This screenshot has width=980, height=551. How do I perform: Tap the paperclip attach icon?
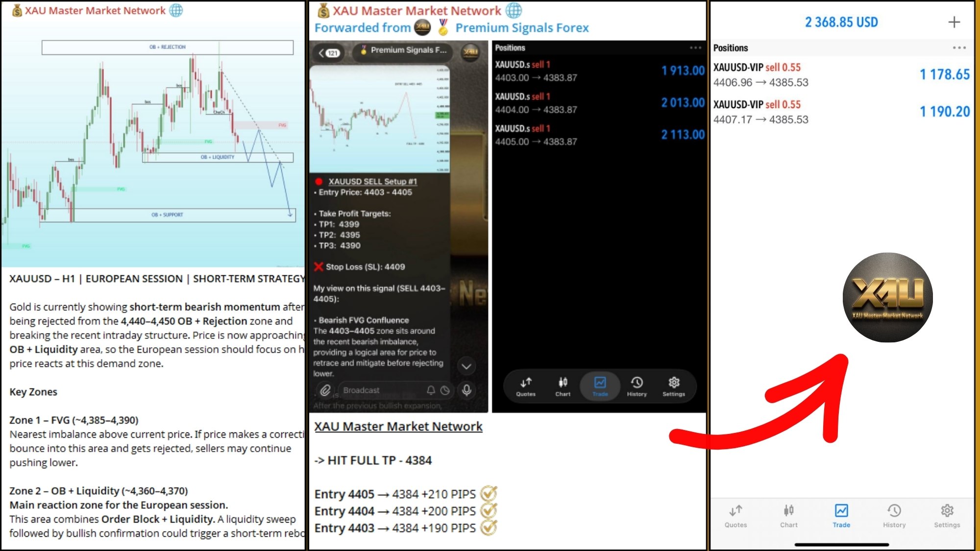[325, 390]
